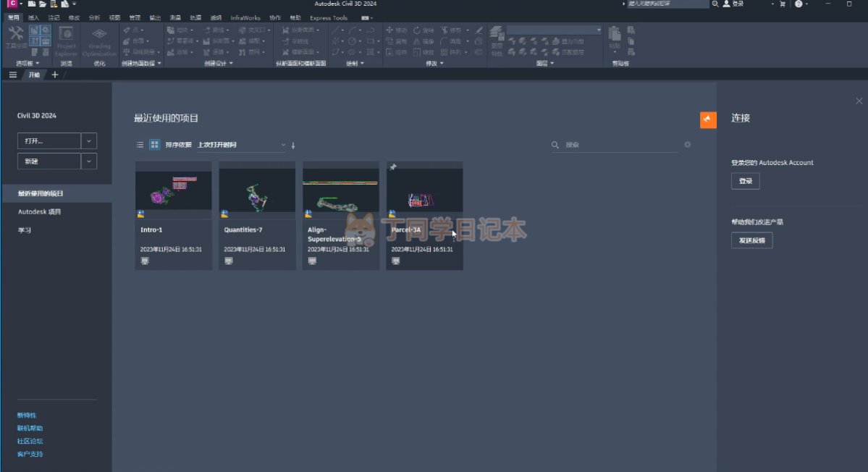Image resolution: width=868 pixels, height=472 pixels.
Task: Open the Intro-1 drawing thumbnail
Action: (x=174, y=190)
